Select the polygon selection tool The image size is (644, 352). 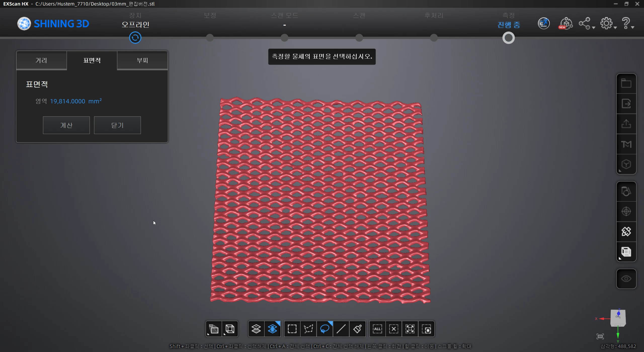tap(308, 329)
